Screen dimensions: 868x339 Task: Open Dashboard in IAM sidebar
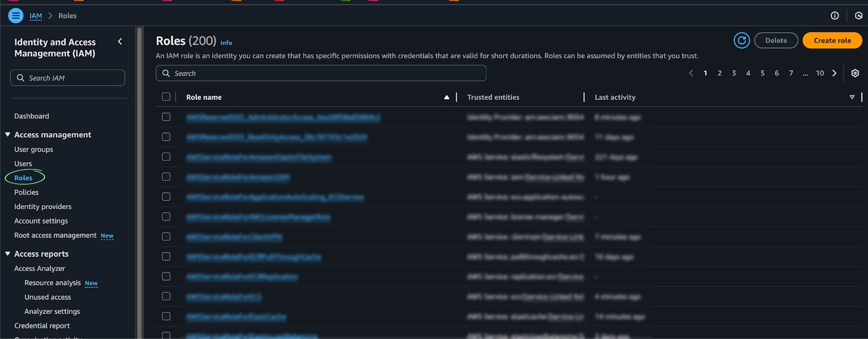coord(31,116)
